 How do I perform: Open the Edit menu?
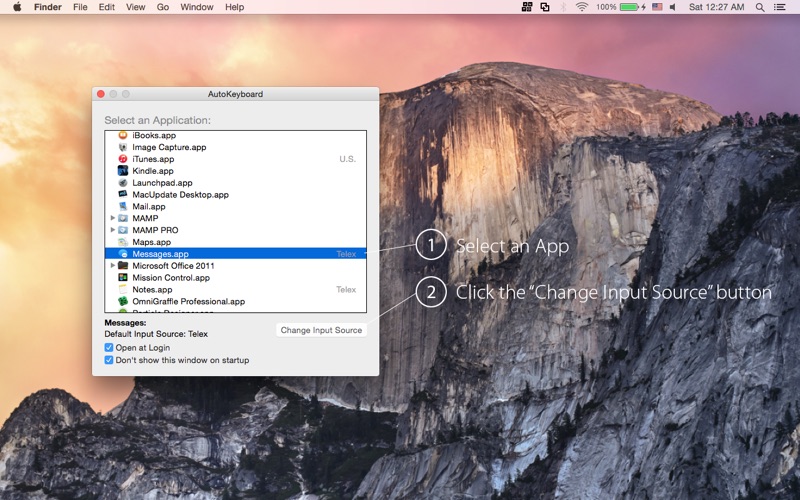tap(107, 7)
